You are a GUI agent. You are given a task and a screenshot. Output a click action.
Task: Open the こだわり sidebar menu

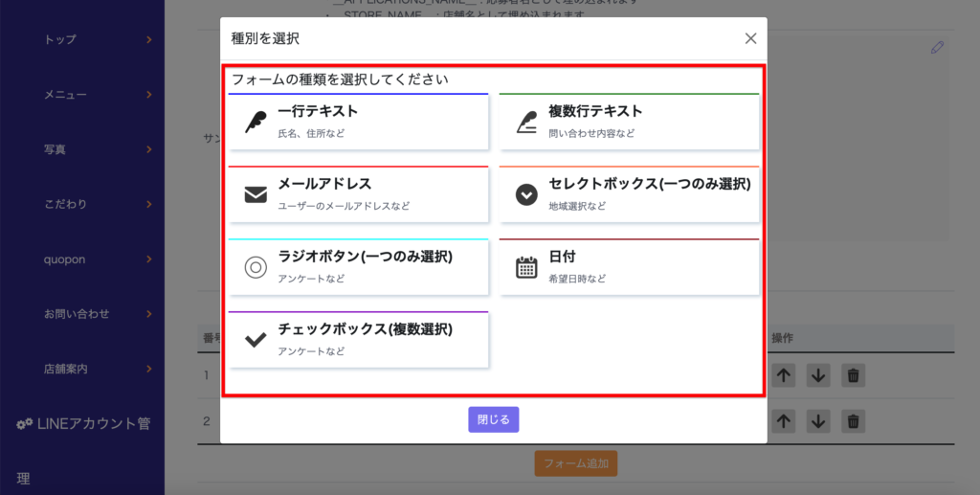149,204
